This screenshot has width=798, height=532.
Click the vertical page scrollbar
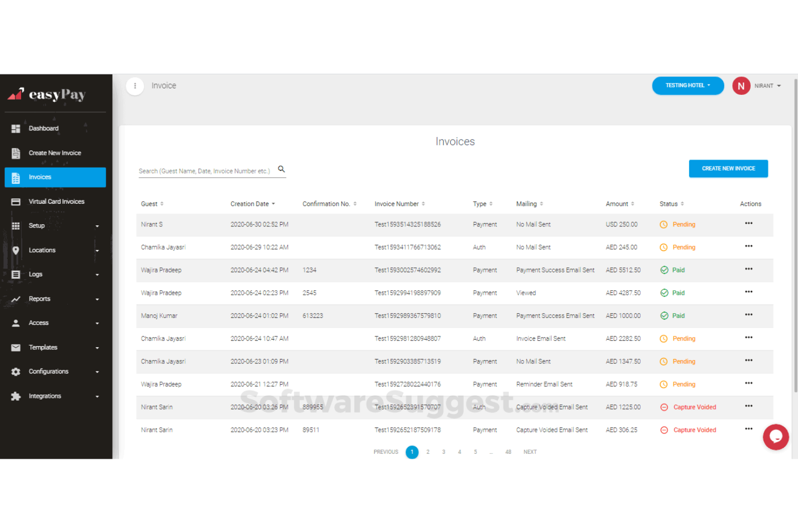[x=795, y=243]
